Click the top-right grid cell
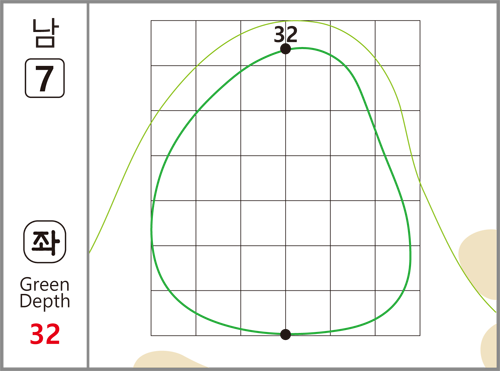500x371 pixels. coord(398,43)
